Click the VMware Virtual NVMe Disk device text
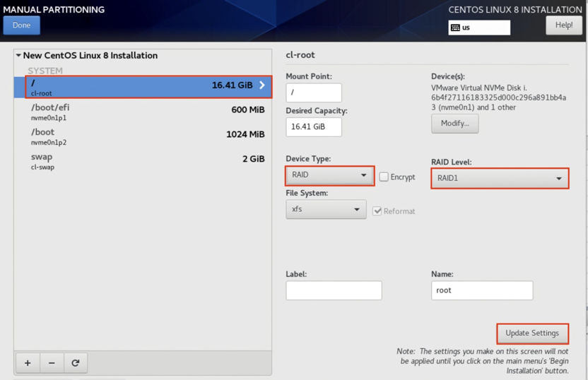 pyautogui.click(x=498, y=97)
